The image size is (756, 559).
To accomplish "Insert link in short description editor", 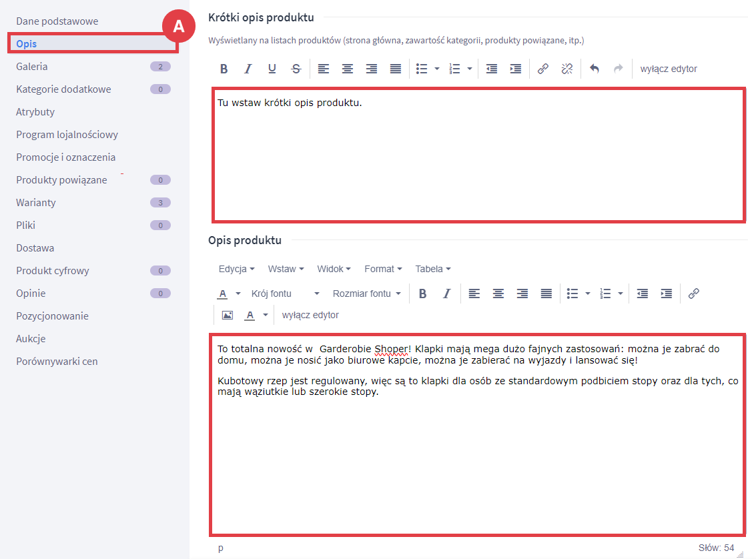I will (543, 69).
